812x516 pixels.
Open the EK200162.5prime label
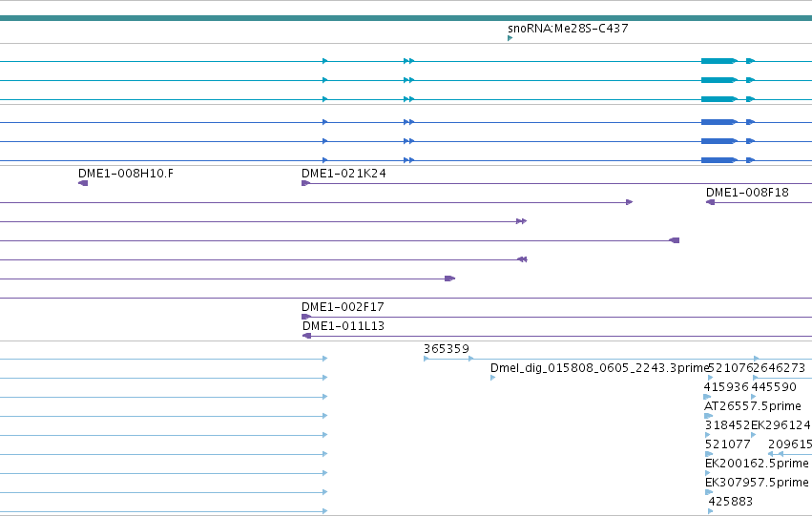757,464
